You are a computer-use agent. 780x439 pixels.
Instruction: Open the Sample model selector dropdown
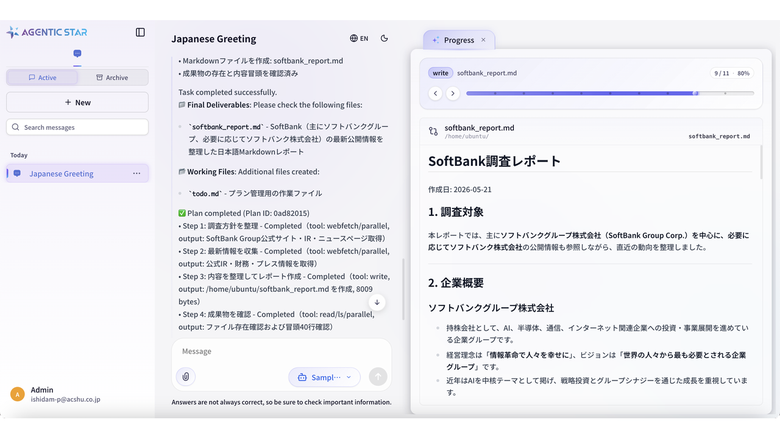324,377
